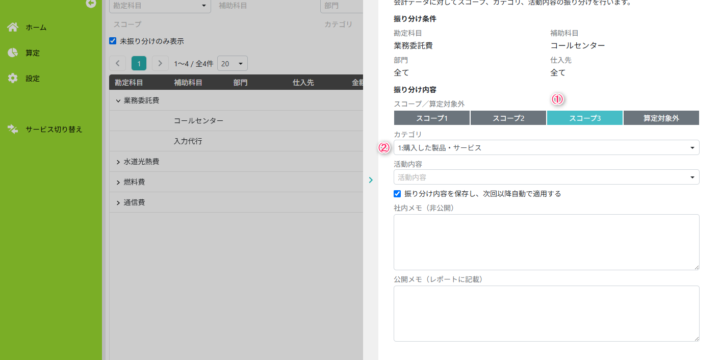Viewport: 720px width, 360px height.
Task: Click 部門 column header
Action: pyautogui.click(x=240, y=83)
